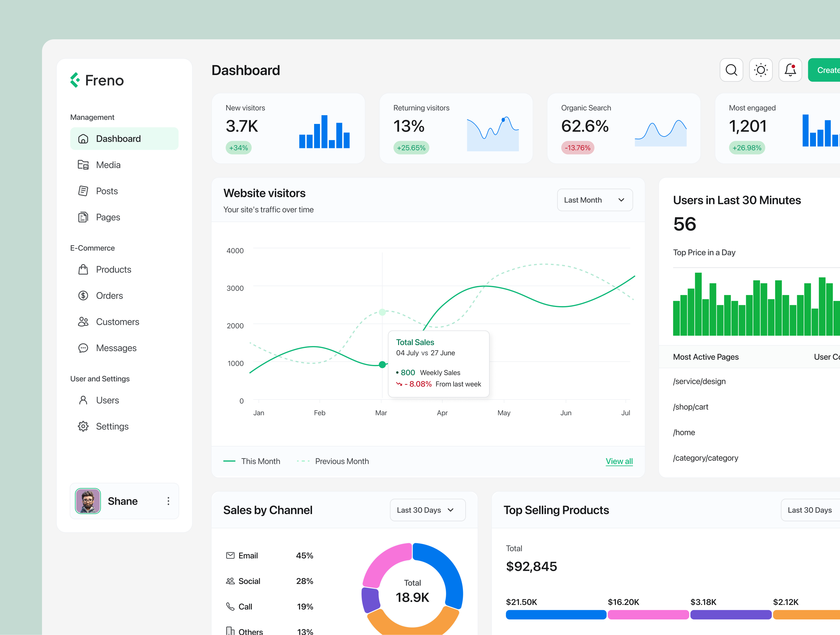This screenshot has width=840, height=635.
Task: Click the Messages chat bubble icon
Action: [83, 348]
